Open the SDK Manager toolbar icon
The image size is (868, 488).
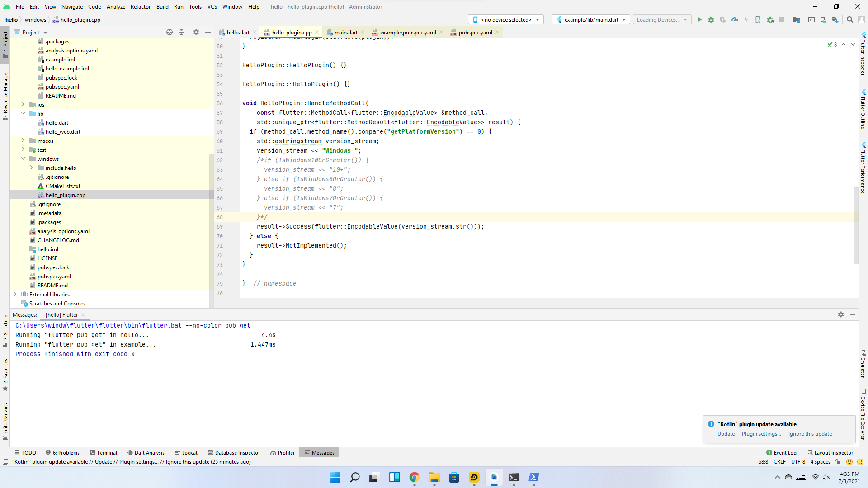[835, 19]
